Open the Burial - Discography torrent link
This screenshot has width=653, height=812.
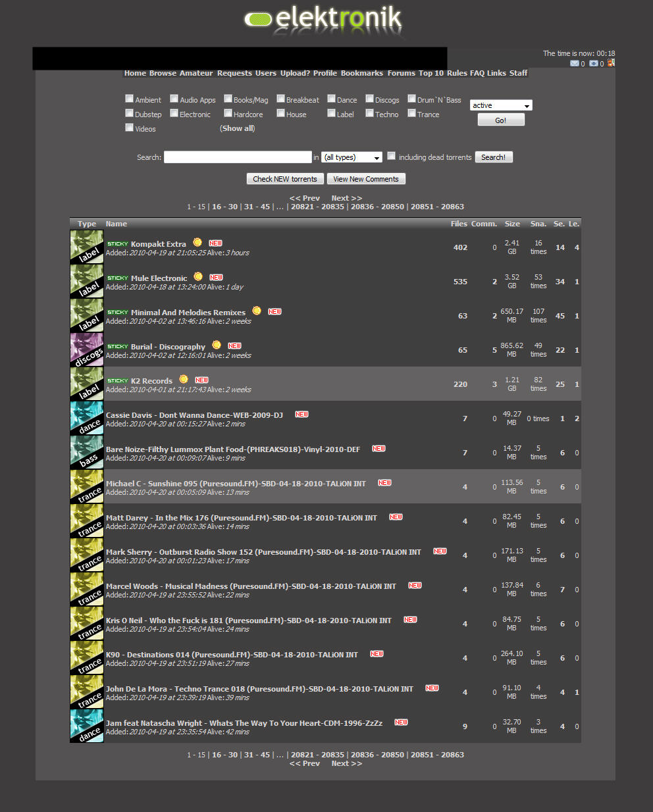pyautogui.click(x=168, y=347)
